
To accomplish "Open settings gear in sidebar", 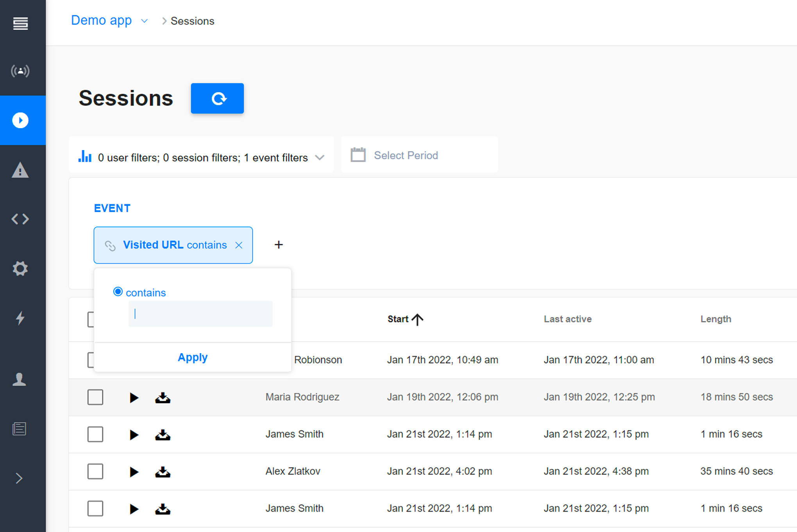I will click(20, 268).
